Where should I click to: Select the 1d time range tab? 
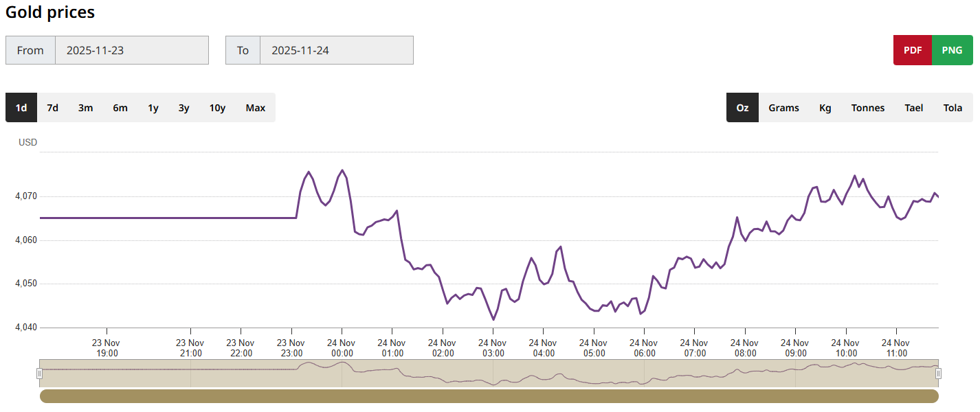(x=21, y=108)
